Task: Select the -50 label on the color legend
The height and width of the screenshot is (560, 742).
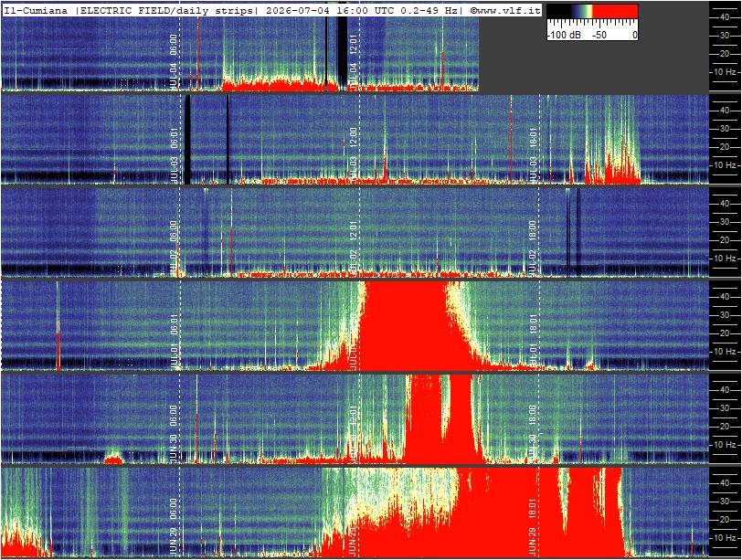Action: [x=599, y=35]
